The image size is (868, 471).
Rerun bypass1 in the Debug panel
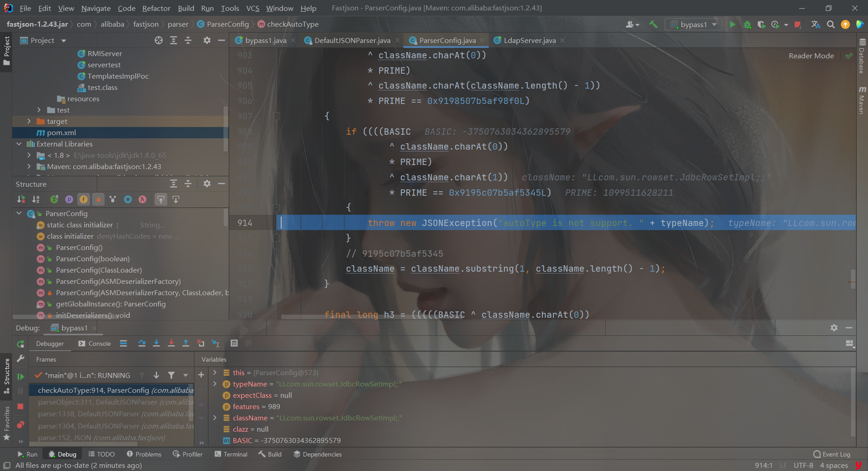20,344
